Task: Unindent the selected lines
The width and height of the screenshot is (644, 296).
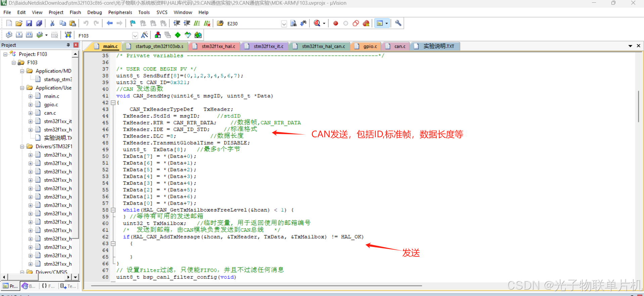Action: coord(187,23)
